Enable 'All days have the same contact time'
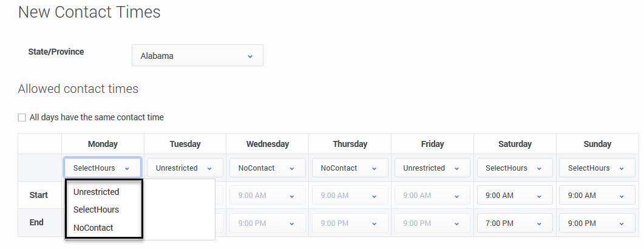This screenshot has width=644, height=249. click(22, 117)
